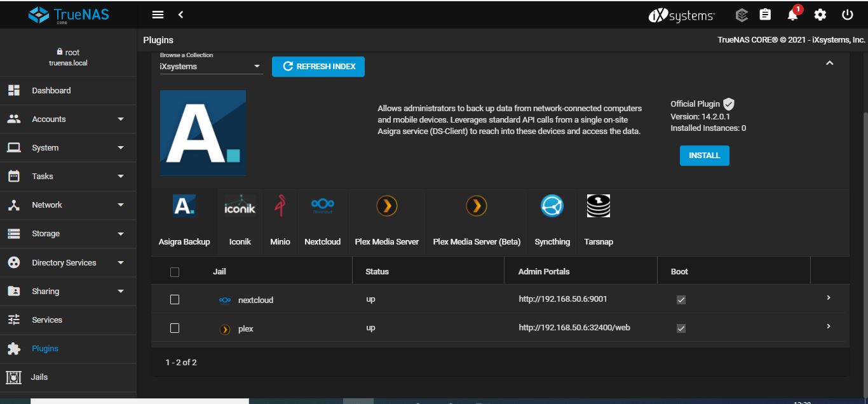868x404 pixels.
Task: Sort by the Boot column header
Action: pos(679,271)
